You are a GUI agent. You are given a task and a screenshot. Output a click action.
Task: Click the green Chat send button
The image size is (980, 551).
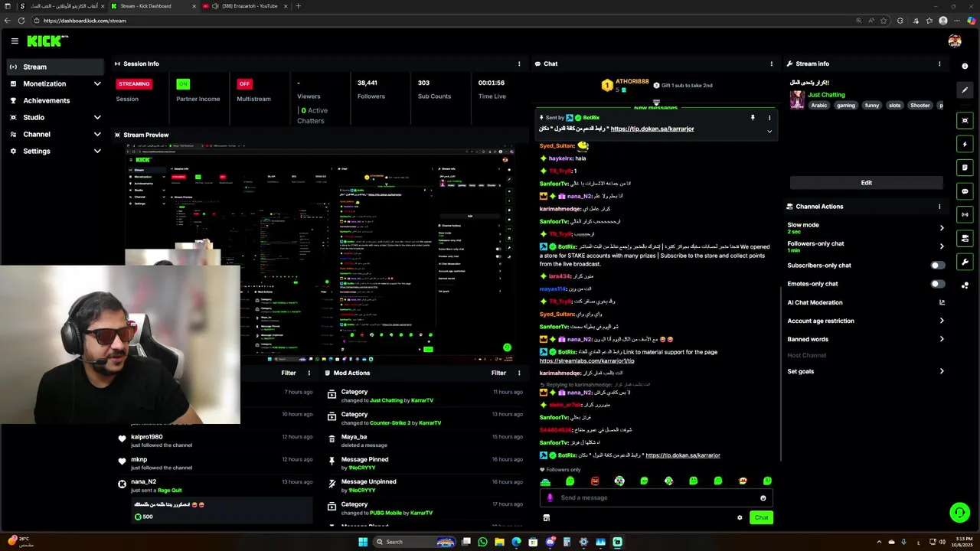[x=761, y=517]
